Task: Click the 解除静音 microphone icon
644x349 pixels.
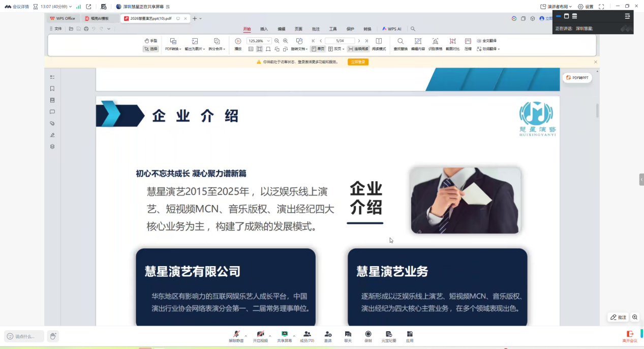Action: point(236,334)
